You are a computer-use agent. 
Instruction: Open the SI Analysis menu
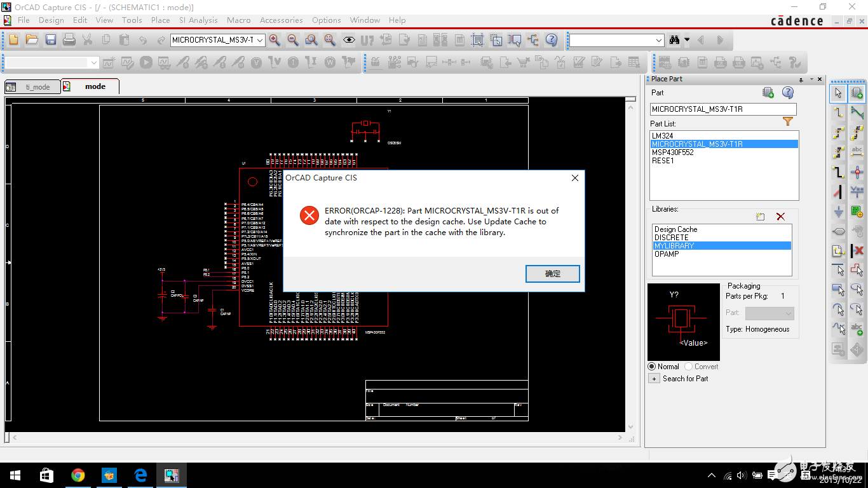pyautogui.click(x=198, y=20)
